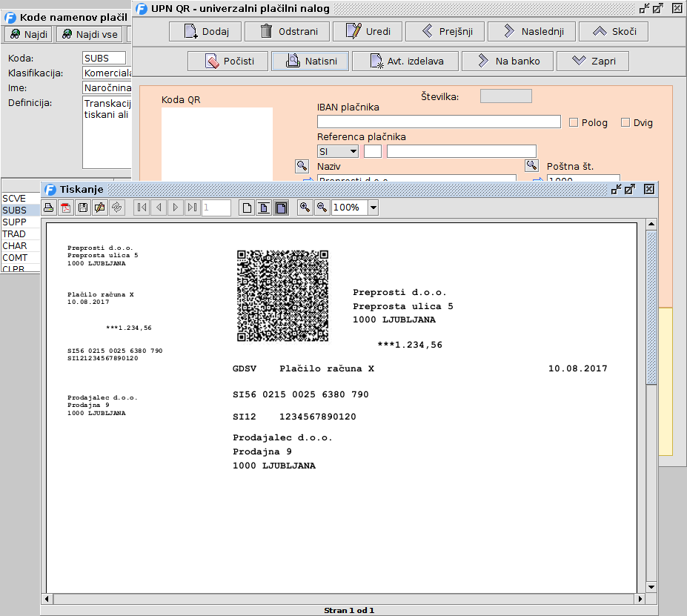Click the Natisni button
The height and width of the screenshot is (616, 687).
(x=311, y=61)
